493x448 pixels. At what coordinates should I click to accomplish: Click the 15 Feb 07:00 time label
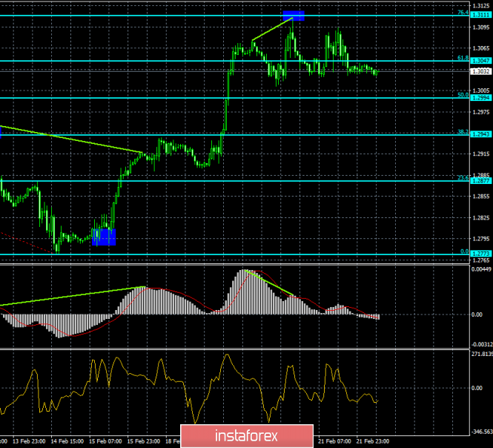105,441
